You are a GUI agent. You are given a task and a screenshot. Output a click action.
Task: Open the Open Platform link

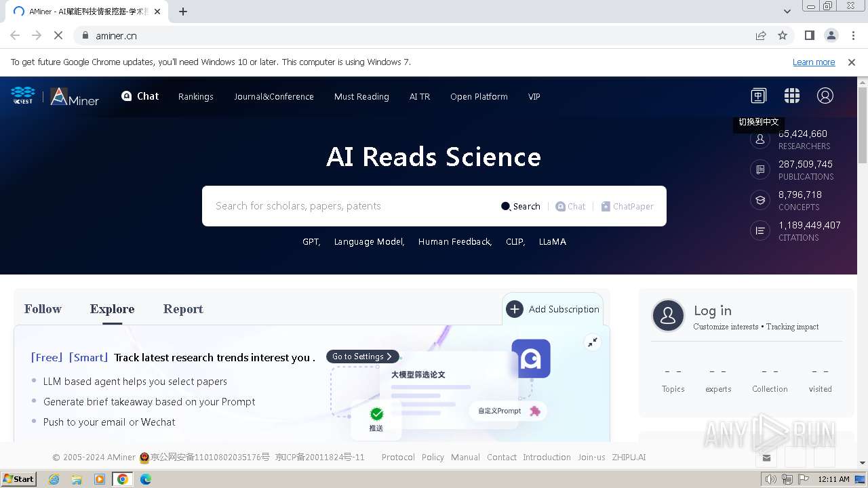[479, 96]
